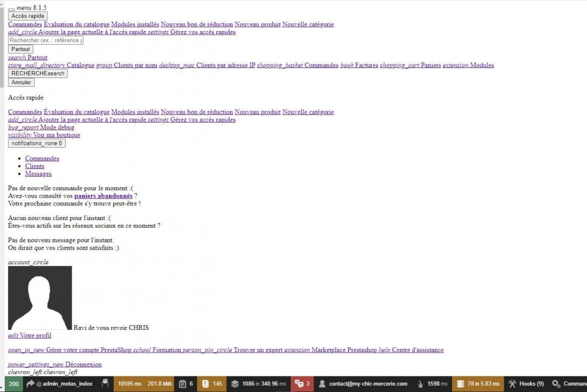Open Nouvelle catégorie link beneath Accès rapide heading text
Viewport: 587px width, 392px height.
click(x=308, y=112)
